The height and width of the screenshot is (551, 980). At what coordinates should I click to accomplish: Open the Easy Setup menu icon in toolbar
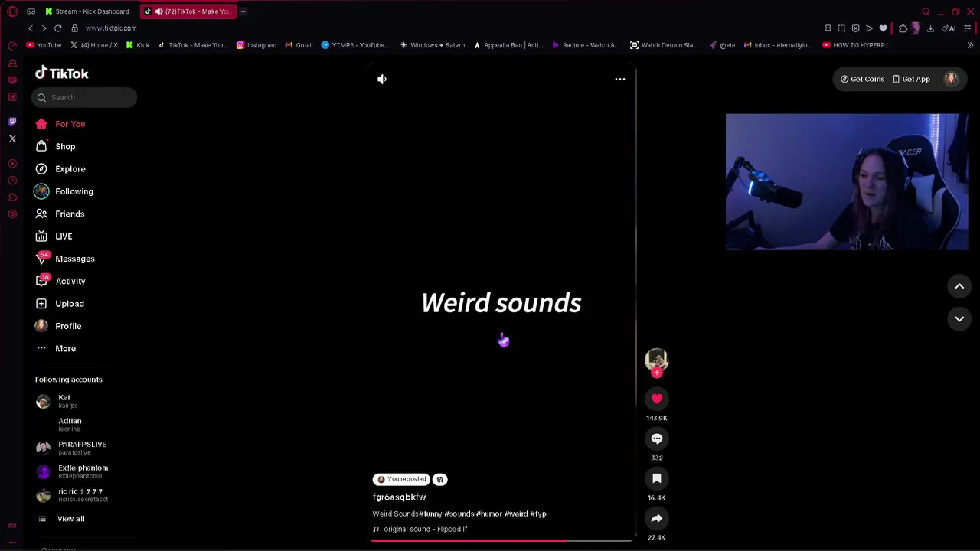coord(968,28)
